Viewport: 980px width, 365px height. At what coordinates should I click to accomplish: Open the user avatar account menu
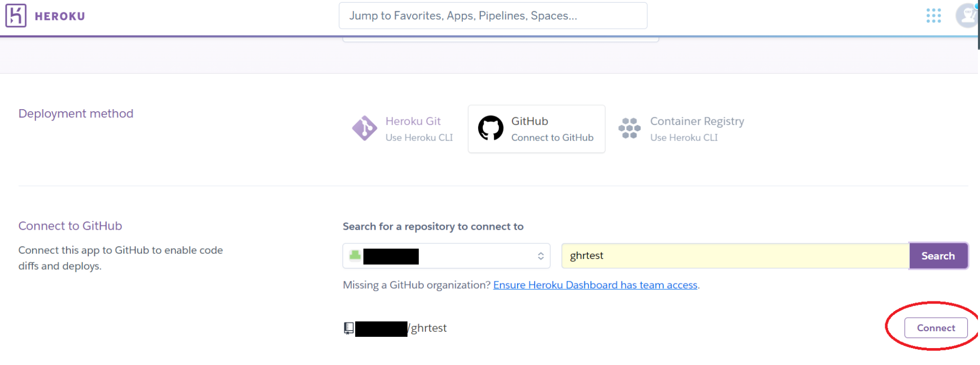967,15
